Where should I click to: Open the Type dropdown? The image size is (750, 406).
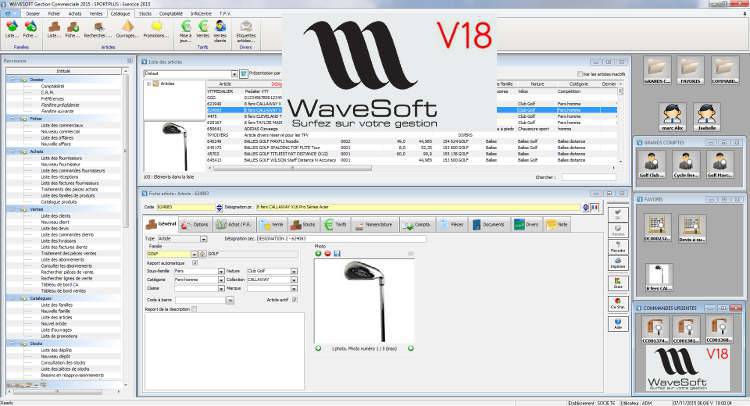coord(204,239)
